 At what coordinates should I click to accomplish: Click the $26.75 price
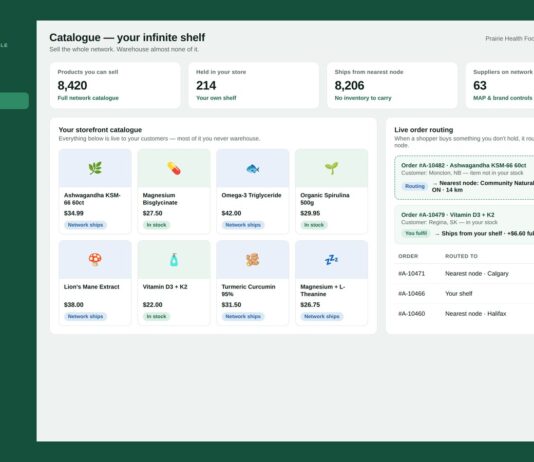310,305
